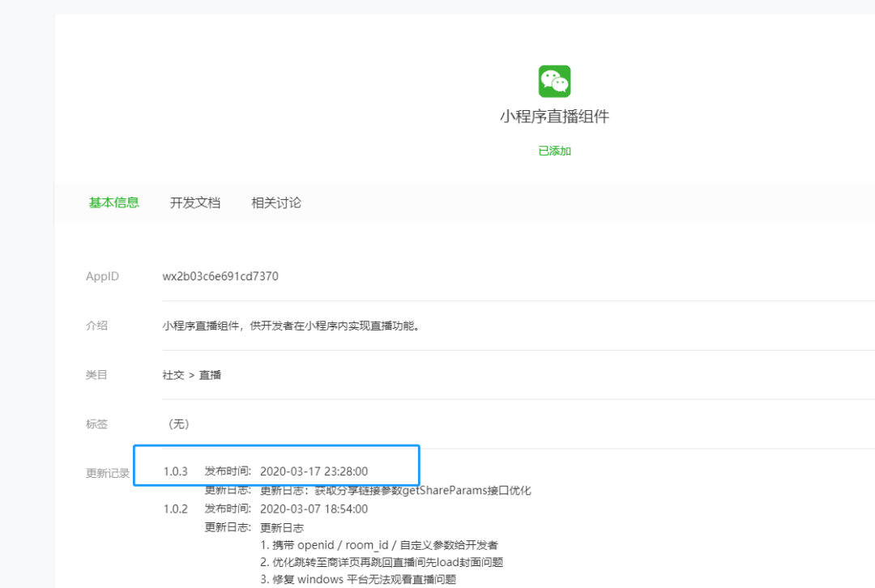Click version number 1.0.3

[175, 471]
